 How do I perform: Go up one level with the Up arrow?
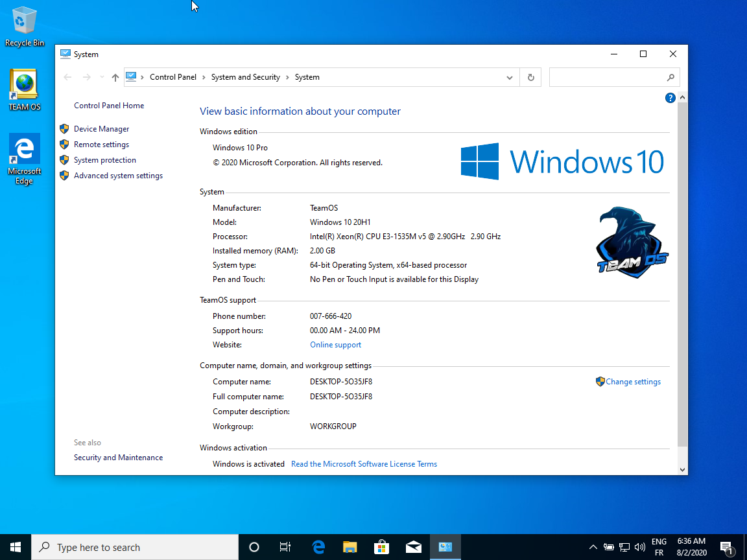click(x=115, y=77)
